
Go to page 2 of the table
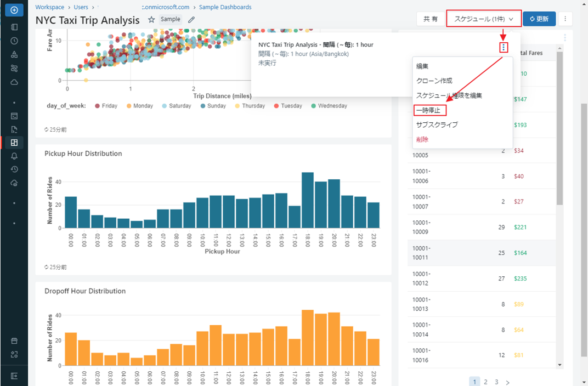pos(485,382)
